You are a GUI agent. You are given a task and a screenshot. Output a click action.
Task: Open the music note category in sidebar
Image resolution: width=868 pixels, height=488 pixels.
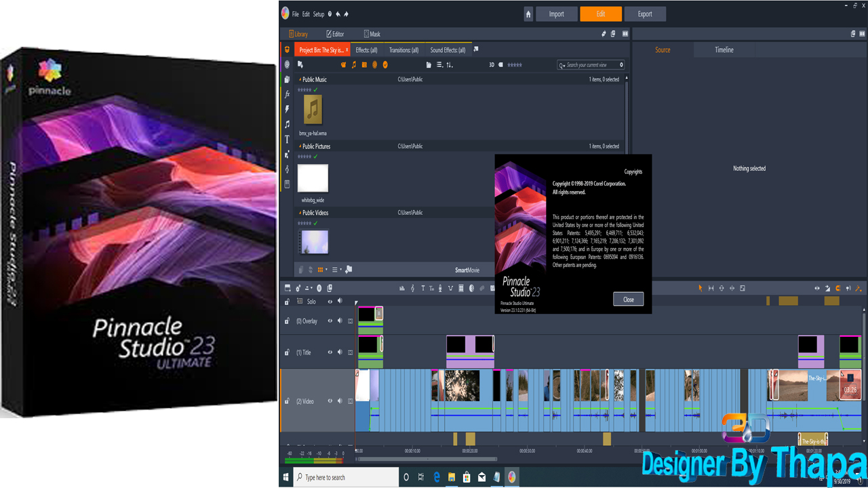(x=287, y=124)
